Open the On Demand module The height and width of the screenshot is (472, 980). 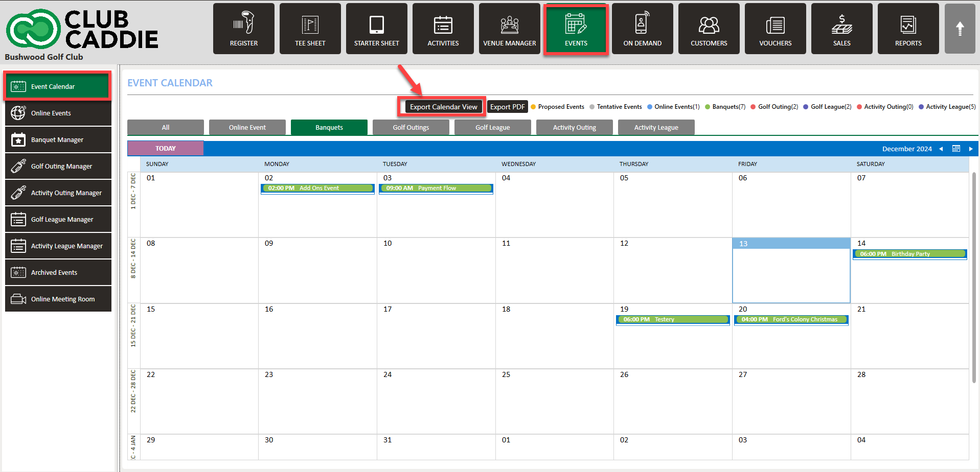(643, 29)
